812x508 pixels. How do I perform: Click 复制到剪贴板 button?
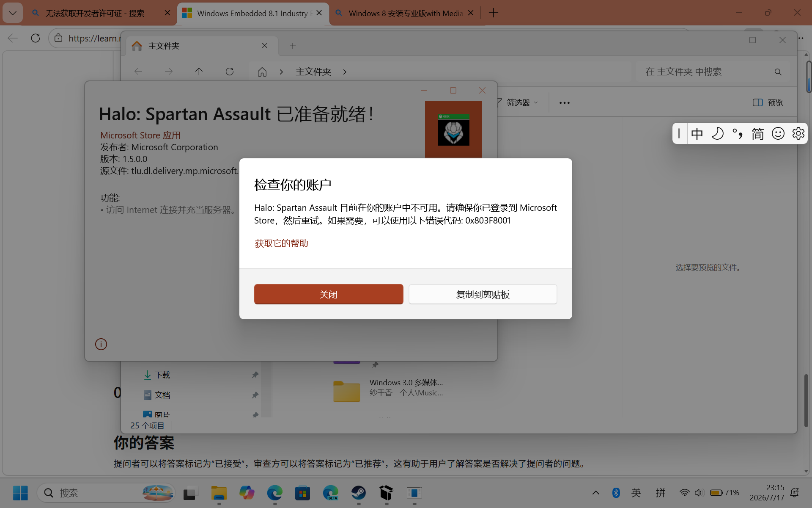(x=483, y=294)
